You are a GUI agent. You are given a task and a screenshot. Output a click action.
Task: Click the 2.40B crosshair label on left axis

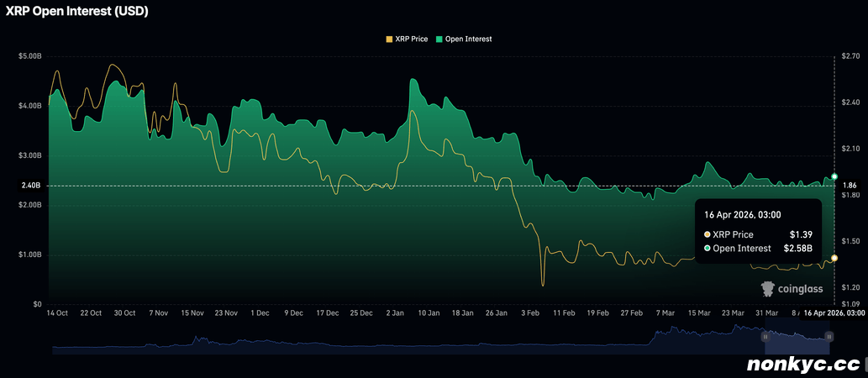pos(31,186)
